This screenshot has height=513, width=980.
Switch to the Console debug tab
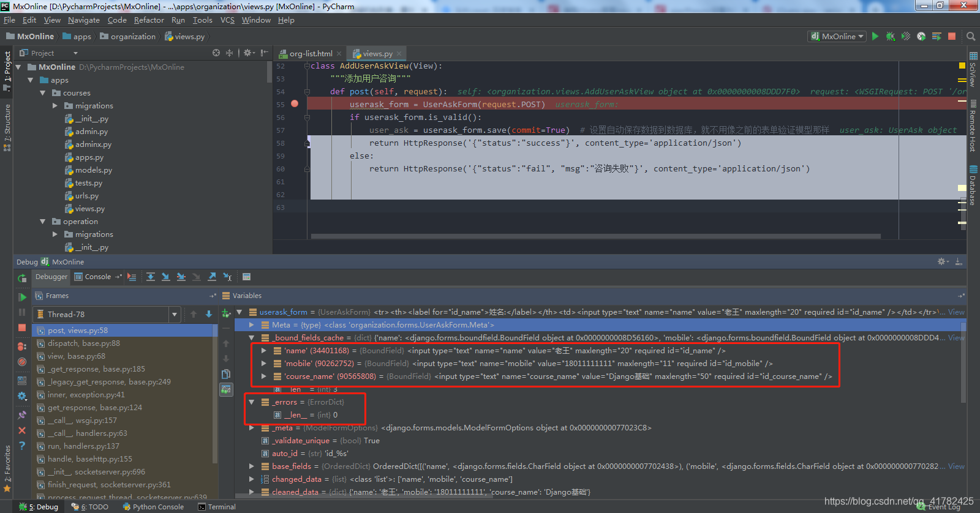click(93, 277)
